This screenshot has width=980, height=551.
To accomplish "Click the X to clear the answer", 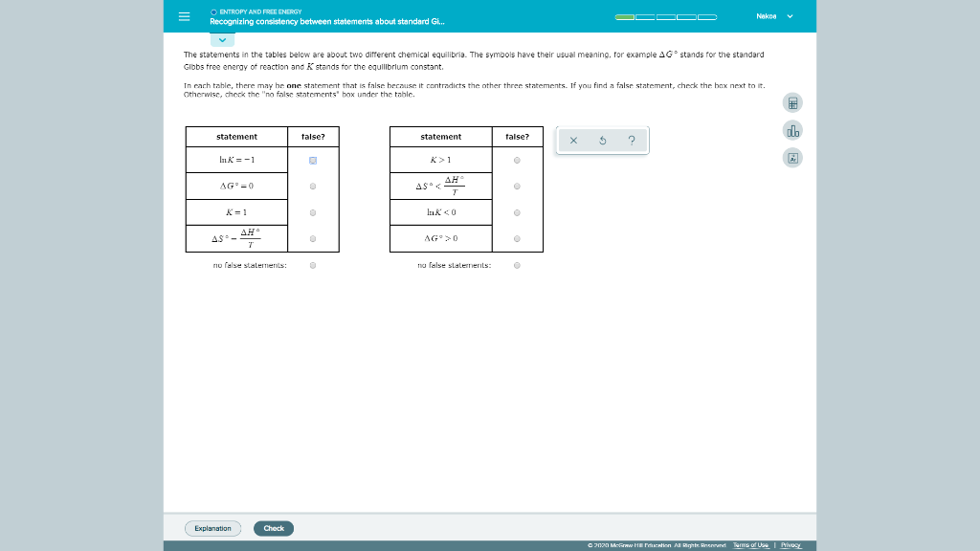I will [x=572, y=140].
